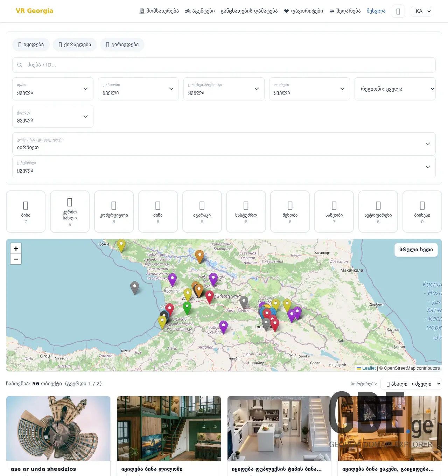
Task: Click the magnifier search icon
Action: pyautogui.click(x=20, y=65)
